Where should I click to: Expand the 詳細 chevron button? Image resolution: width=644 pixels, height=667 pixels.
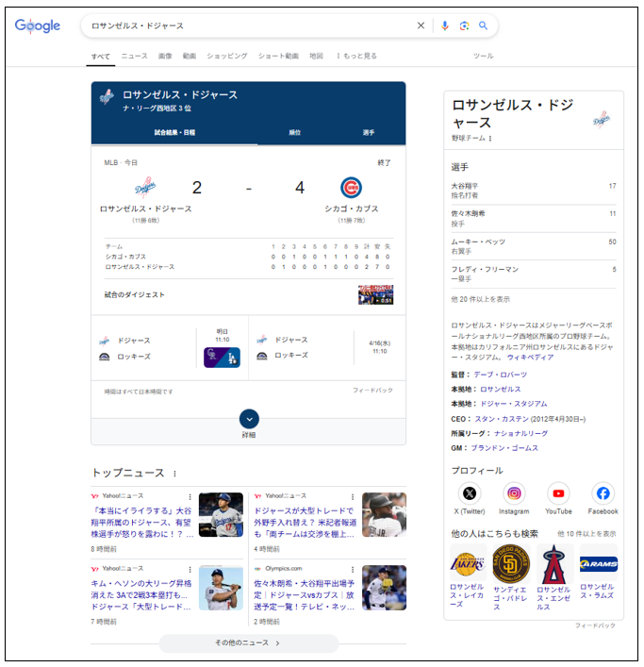click(x=249, y=419)
